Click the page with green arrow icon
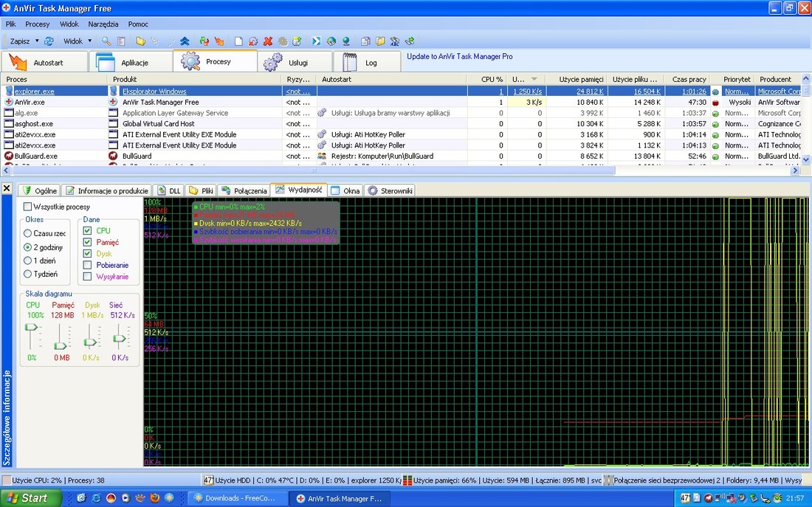 [297, 41]
